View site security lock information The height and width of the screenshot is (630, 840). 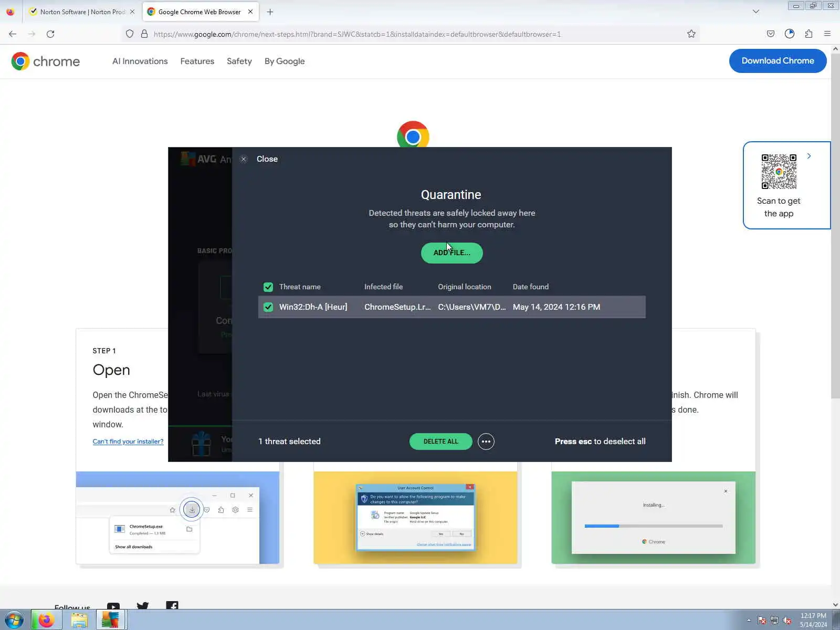[144, 34]
